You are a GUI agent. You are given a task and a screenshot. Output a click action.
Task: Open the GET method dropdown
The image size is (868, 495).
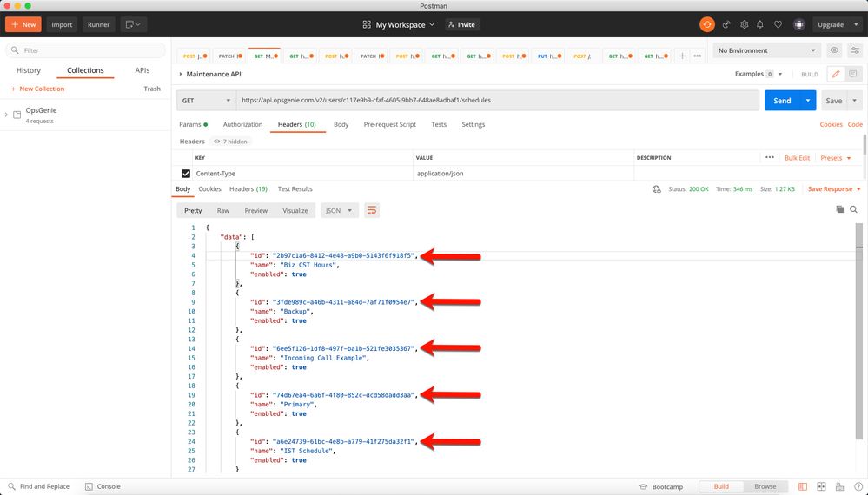coord(206,101)
